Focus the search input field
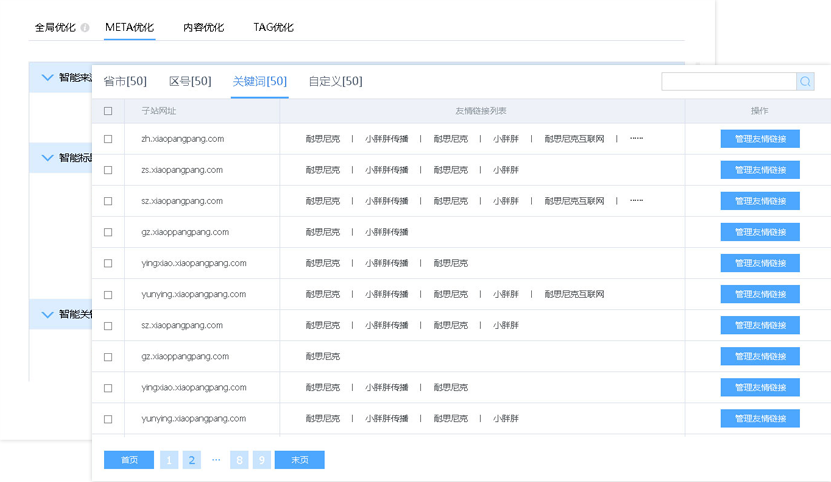 (729, 82)
